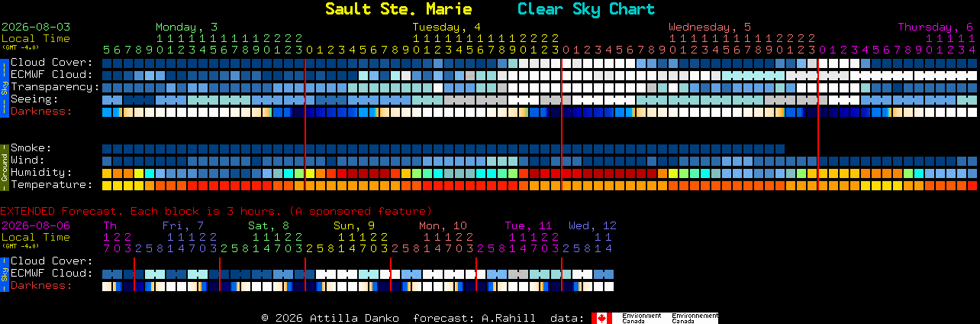Click the first block in the Smoke row

click(x=107, y=149)
